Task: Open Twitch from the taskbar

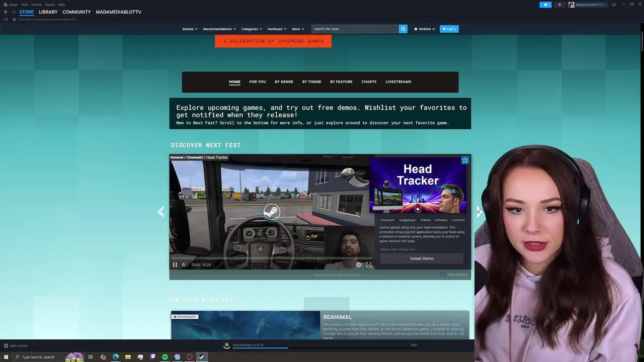Action: [x=152, y=357]
